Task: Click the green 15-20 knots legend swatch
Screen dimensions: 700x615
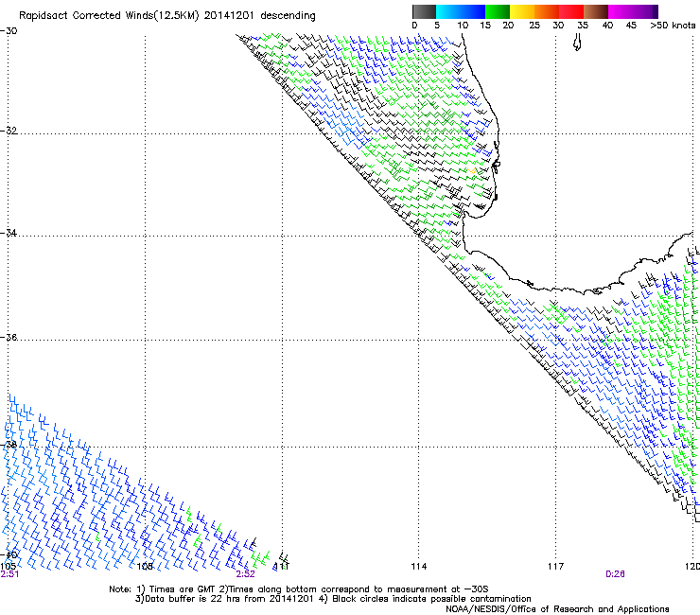Action: pos(498,11)
